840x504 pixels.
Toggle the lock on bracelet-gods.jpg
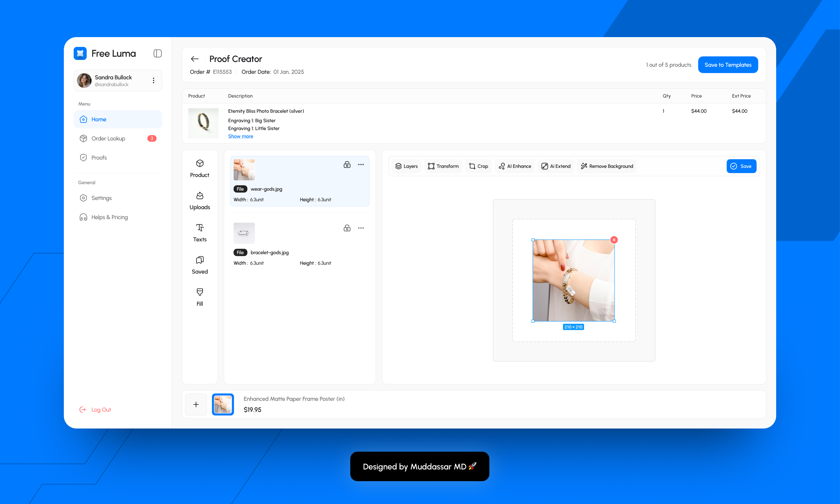pos(347,228)
